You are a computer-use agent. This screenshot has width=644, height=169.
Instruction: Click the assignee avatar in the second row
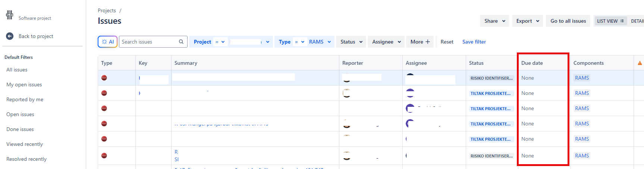(x=410, y=93)
